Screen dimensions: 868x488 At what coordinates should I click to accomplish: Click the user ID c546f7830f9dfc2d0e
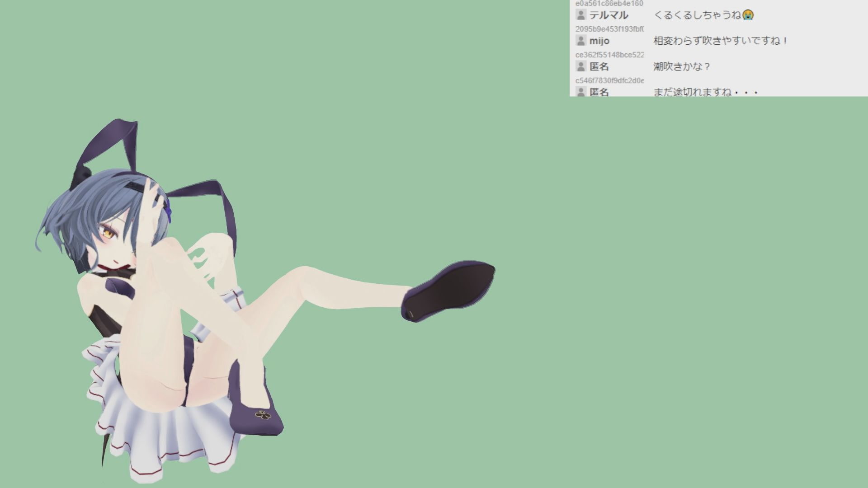pyautogui.click(x=609, y=80)
